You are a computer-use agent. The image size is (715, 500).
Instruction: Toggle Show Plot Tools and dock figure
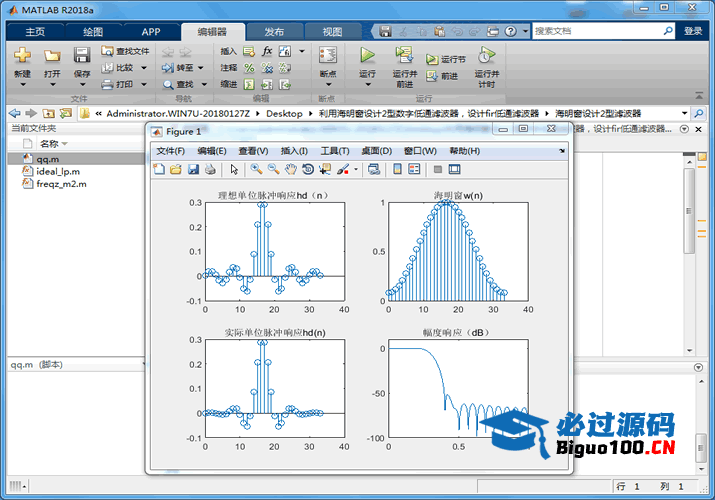[x=455, y=169]
